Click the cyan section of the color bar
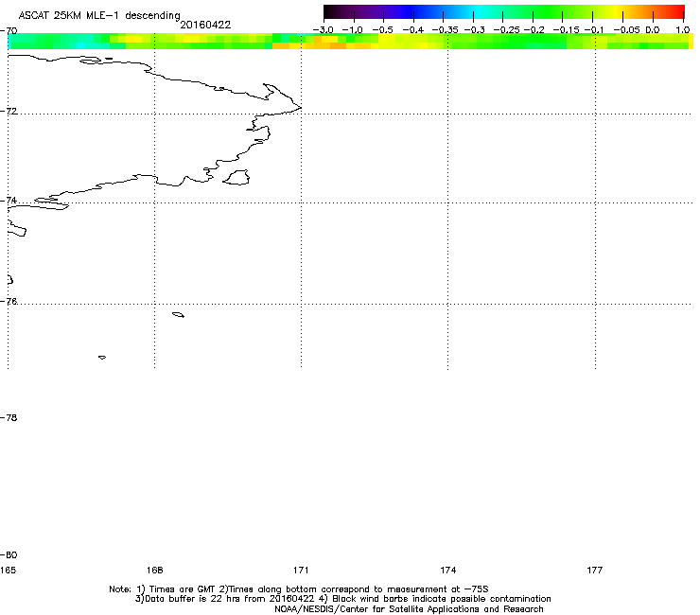The image size is (700, 615). 478,12
